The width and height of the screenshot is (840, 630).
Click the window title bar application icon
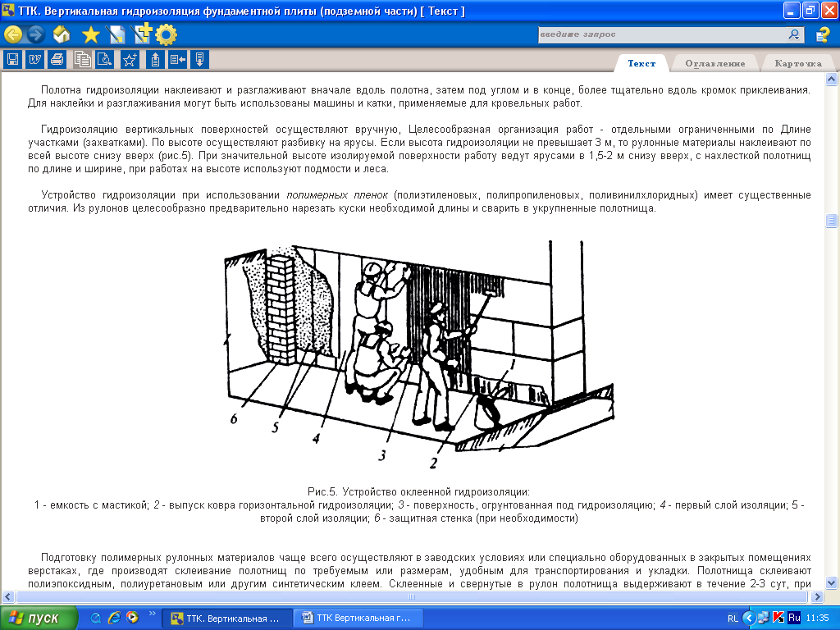pos(8,10)
